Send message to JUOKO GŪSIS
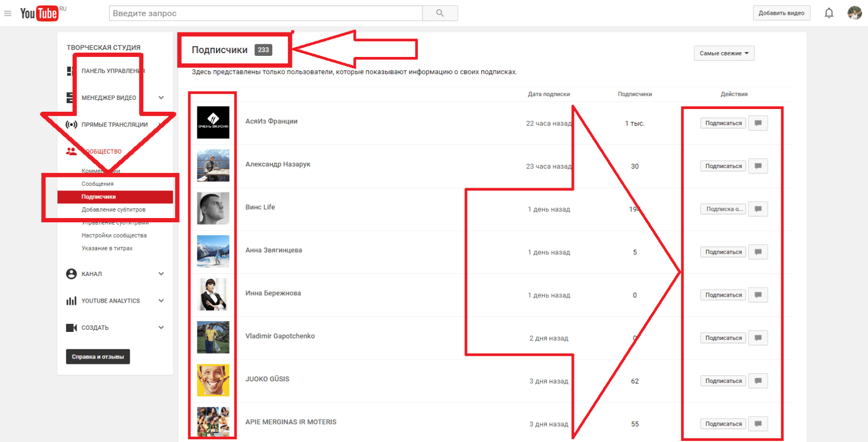 pos(758,381)
